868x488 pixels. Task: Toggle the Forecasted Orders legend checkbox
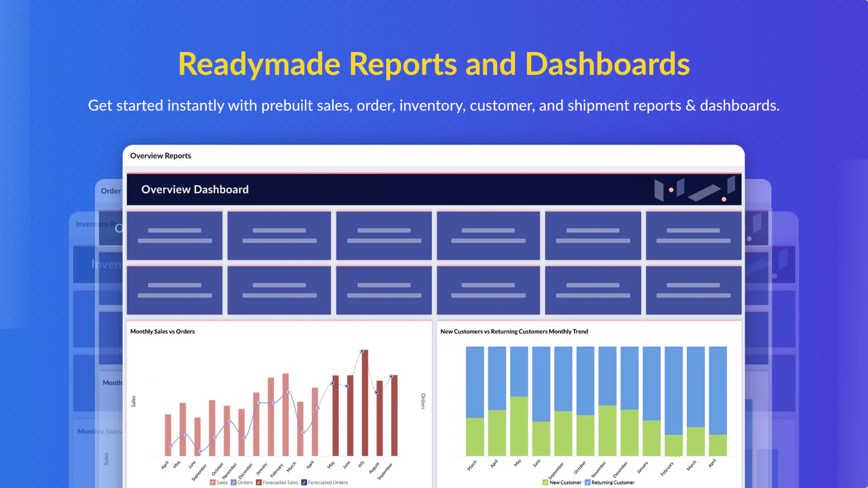304,483
